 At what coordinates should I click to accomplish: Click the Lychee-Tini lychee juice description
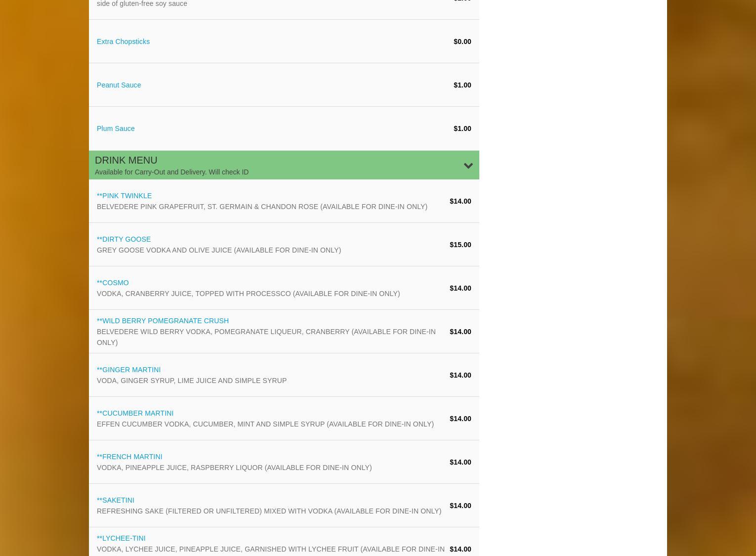tap(271, 549)
